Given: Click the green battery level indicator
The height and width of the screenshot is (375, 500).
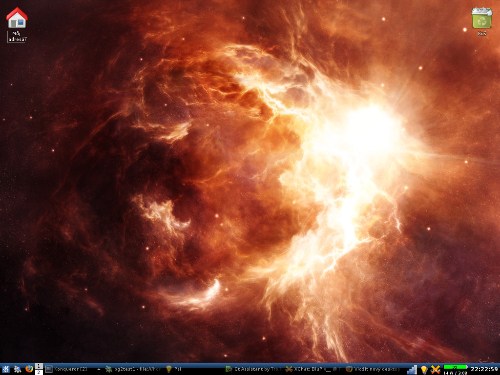Looking at the screenshot, I should tap(455, 367).
